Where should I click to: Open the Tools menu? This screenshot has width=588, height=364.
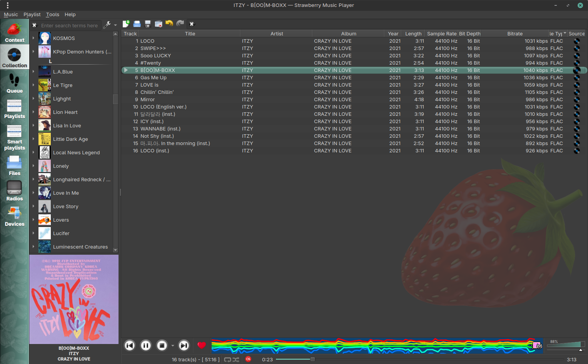[52, 15]
